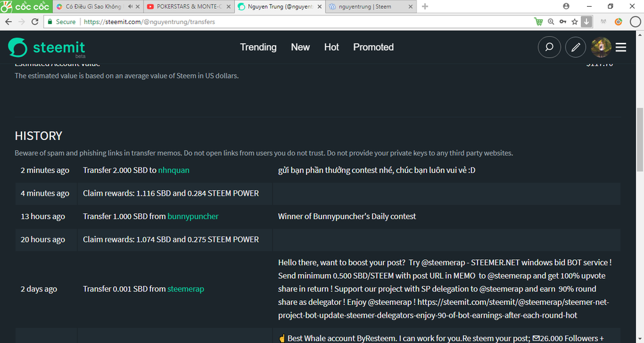This screenshot has width=644, height=343.
Task: Open the New posts section
Action: pos(301,47)
